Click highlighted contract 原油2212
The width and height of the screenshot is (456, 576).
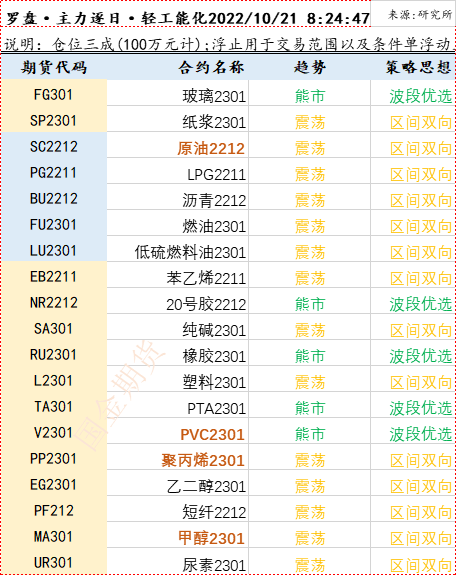pyautogui.click(x=211, y=149)
